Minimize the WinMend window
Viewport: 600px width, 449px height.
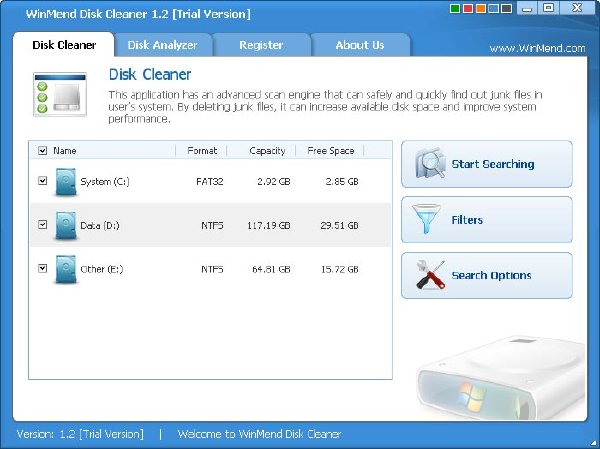coord(527,8)
